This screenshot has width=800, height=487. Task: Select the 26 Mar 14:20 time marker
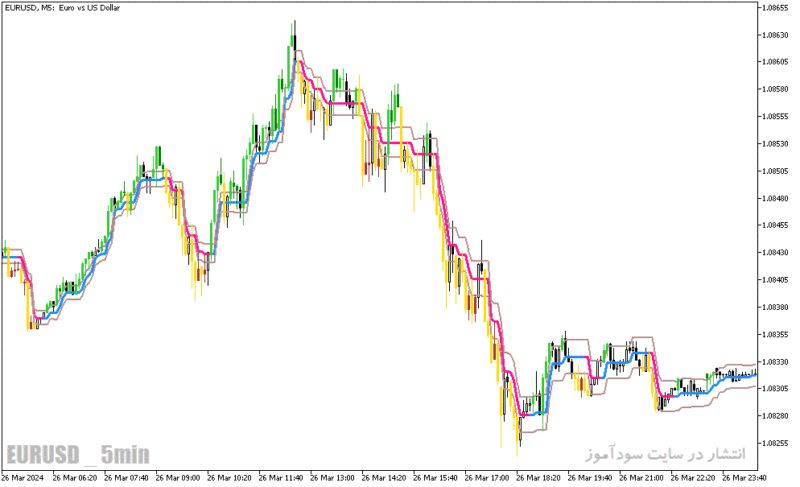pyautogui.click(x=384, y=478)
